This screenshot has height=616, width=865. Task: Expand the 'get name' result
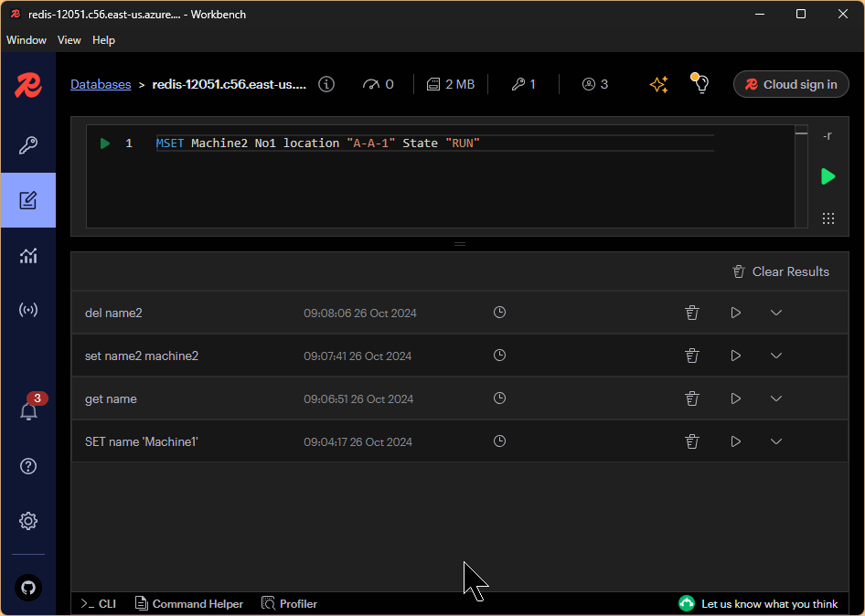[776, 398]
